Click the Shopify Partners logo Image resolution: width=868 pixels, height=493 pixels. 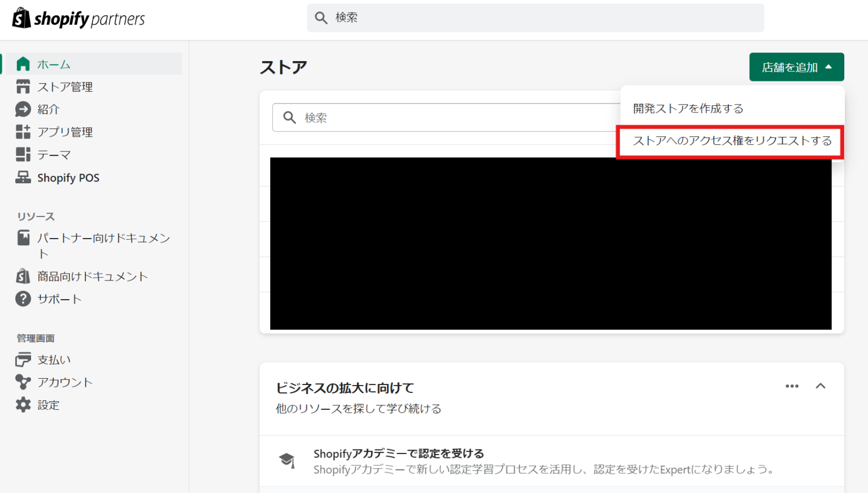79,19
